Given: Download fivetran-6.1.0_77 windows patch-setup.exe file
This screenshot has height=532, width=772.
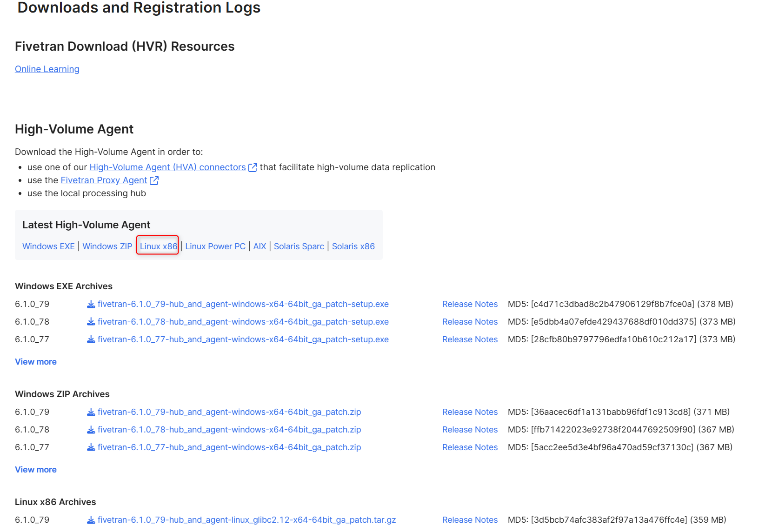Looking at the screenshot, I should pyautogui.click(x=243, y=339).
